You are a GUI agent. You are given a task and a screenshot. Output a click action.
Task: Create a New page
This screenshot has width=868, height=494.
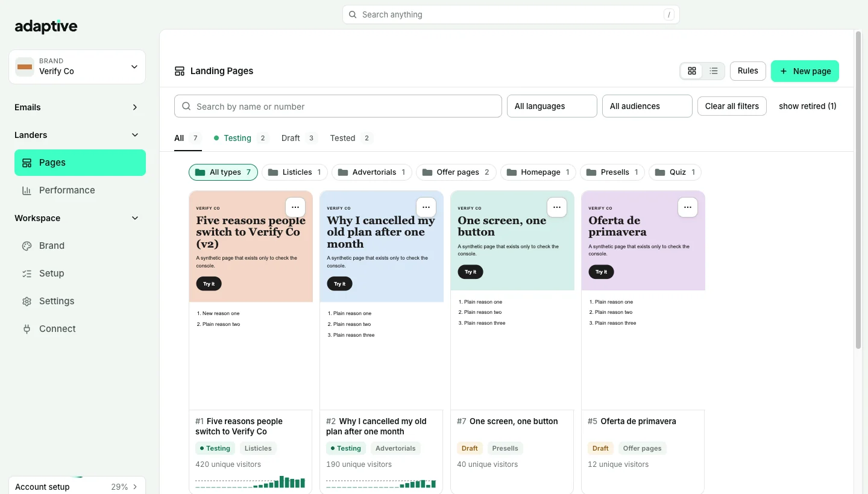(805, 71)
